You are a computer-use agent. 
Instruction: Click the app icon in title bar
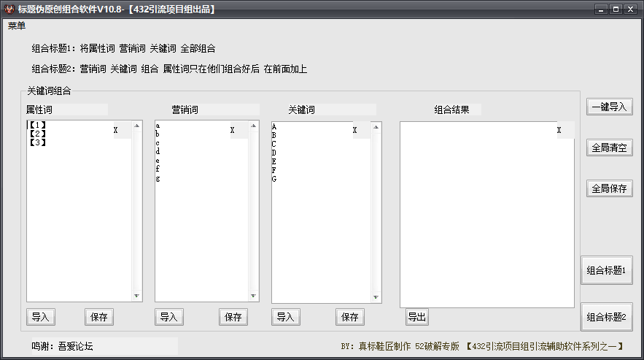[9, 9]
